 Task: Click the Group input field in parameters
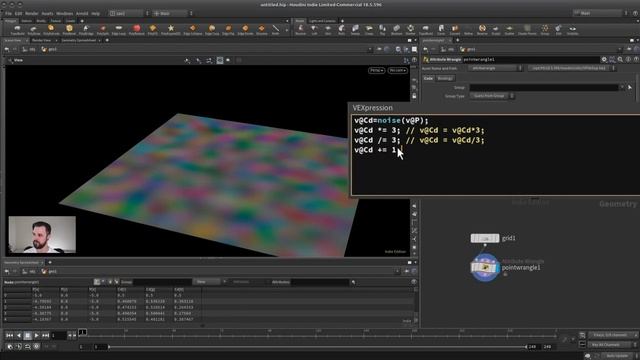pyautogui.click(x=544, y=87)
